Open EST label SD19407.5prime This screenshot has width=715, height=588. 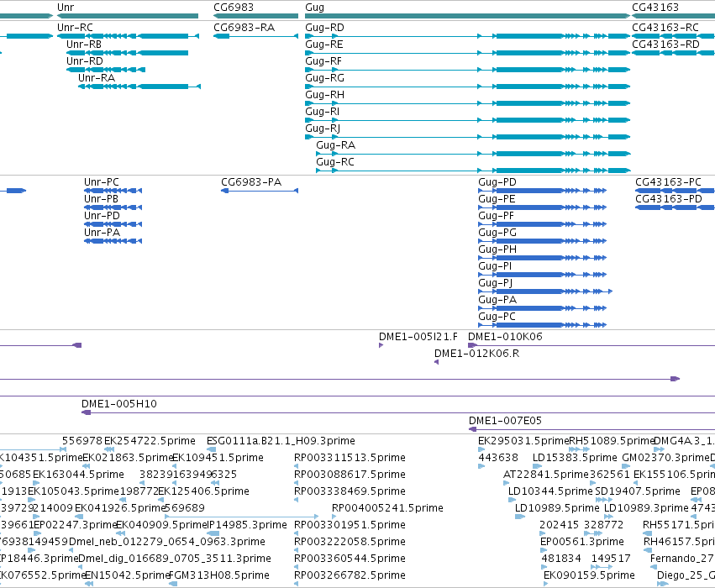pos(638,492)
